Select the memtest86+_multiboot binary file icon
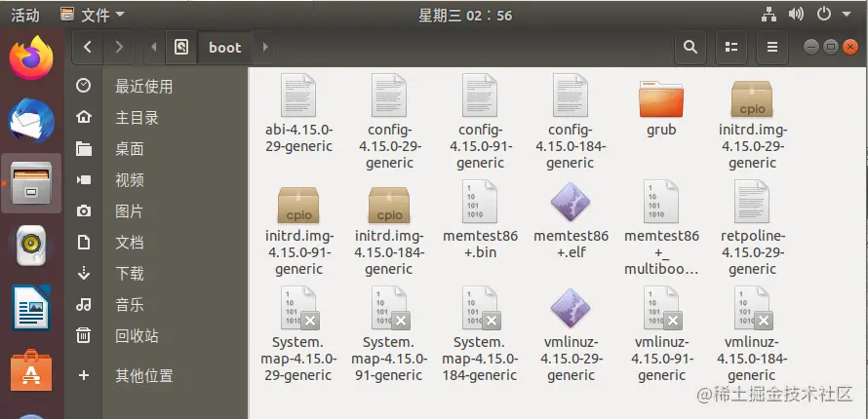868x419 pixels. [661, 201]
